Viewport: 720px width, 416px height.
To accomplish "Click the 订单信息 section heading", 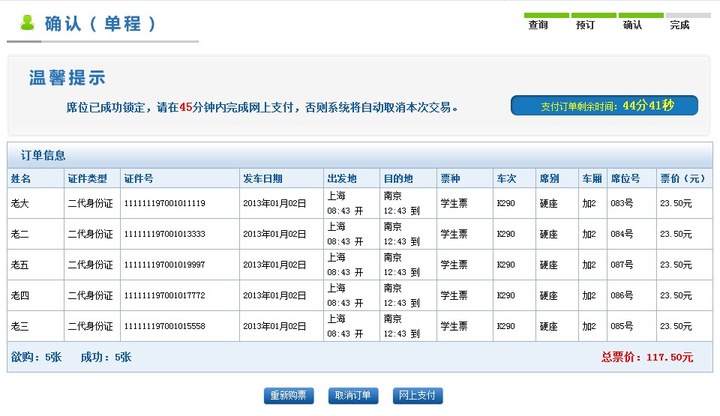I will pos(43,155).
